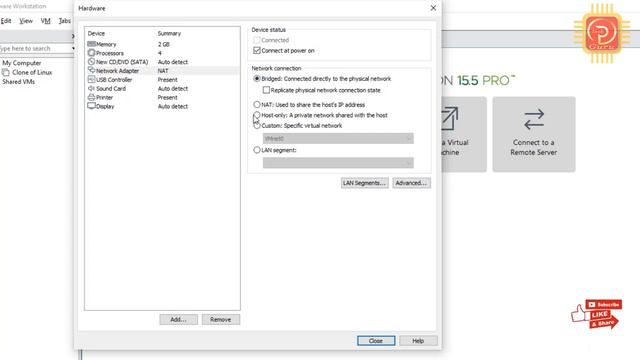Screen dimensions: 640x360
Task: Click USB Controller summary 'Present'
Action: pyautogui.click(x=167, y=80)
